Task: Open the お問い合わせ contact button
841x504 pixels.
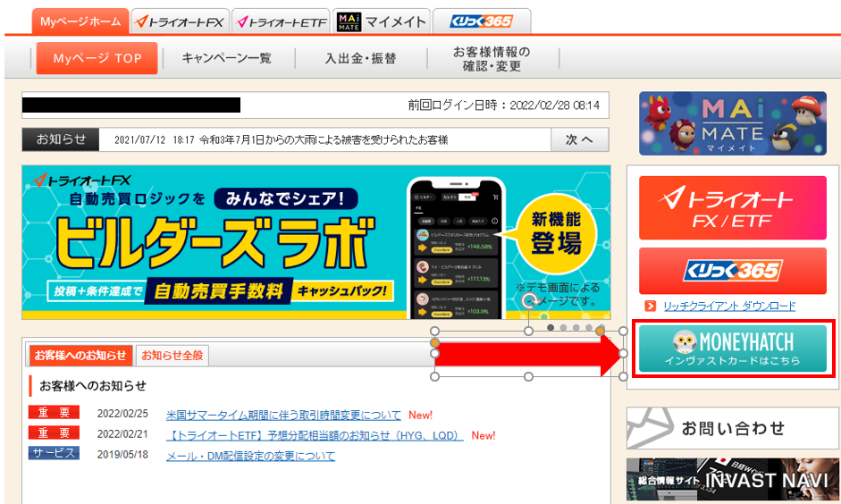Action: tap(733, 428)
